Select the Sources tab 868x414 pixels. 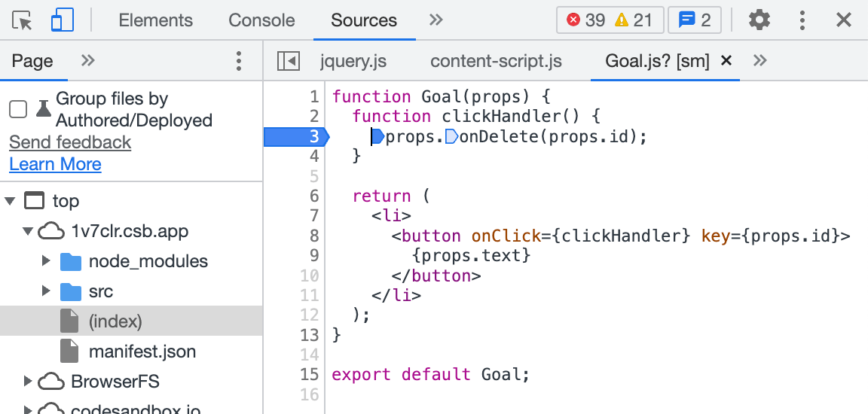(364, 20)
